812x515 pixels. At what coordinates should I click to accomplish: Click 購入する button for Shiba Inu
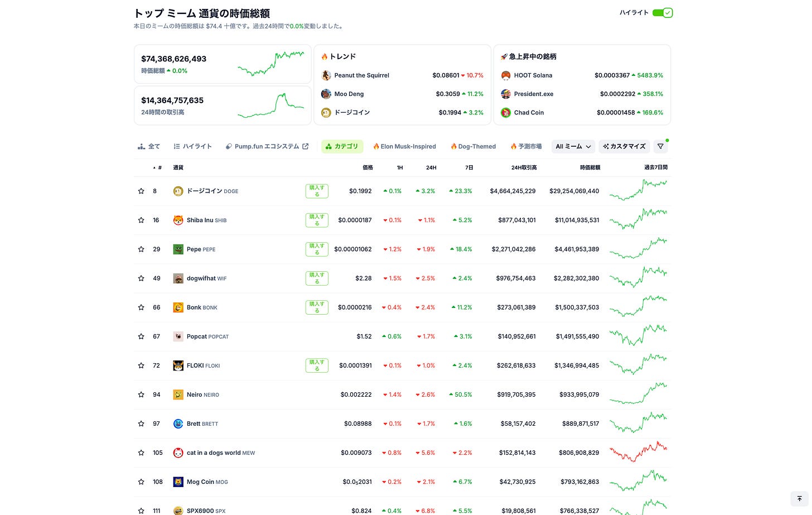[317, 220]
